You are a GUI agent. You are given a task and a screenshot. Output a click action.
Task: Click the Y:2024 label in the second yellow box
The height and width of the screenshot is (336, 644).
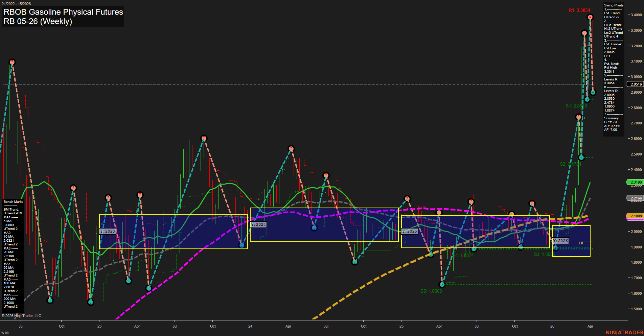click(x=258, y=224)
